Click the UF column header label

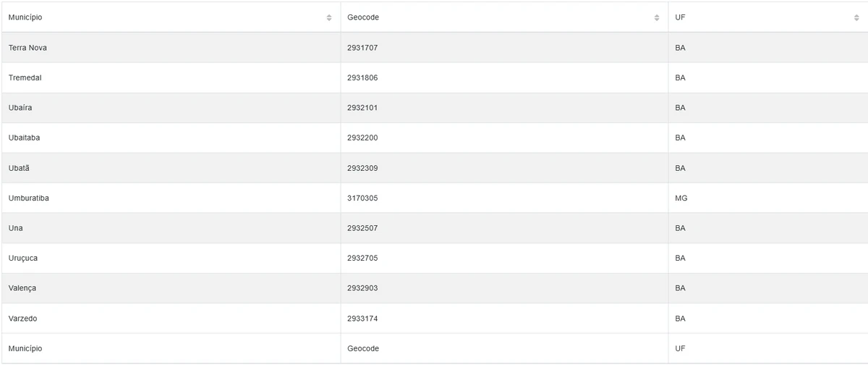pos(680,17)
